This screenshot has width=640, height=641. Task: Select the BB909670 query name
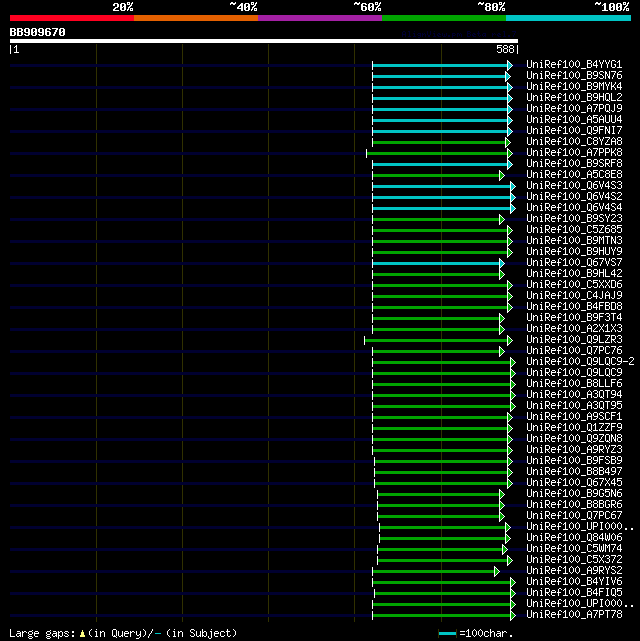point(37,32)
